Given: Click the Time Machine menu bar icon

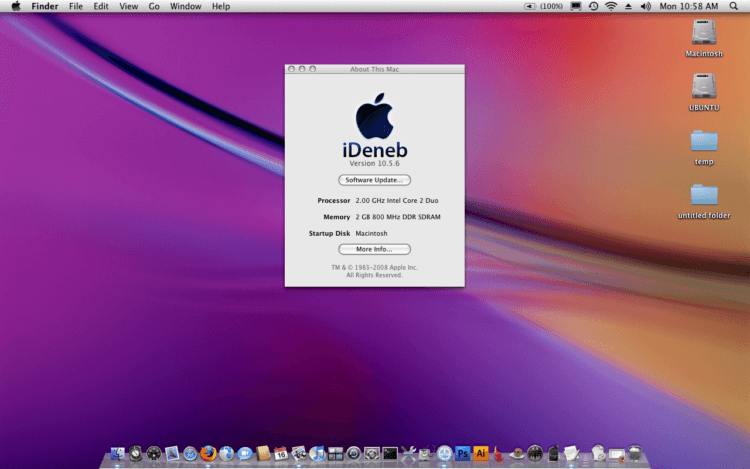Looking at the screenshot, I should click(593, 6).
